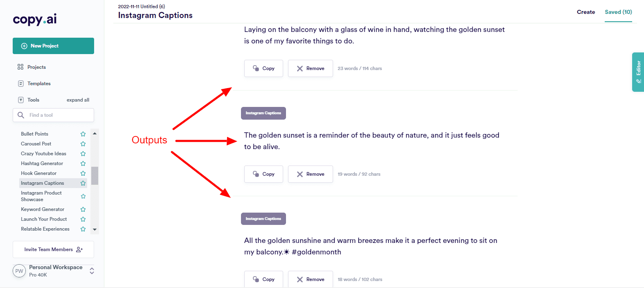The image size is (644, 288).
Task: Click the Tools icon in sidebar
Action: tap(20, 100)
